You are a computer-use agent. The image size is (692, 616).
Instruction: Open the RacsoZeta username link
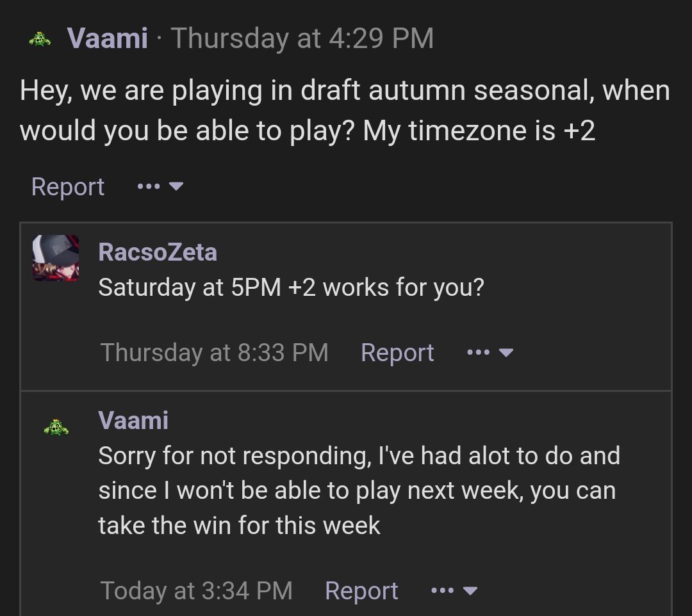tap(158, 252)
